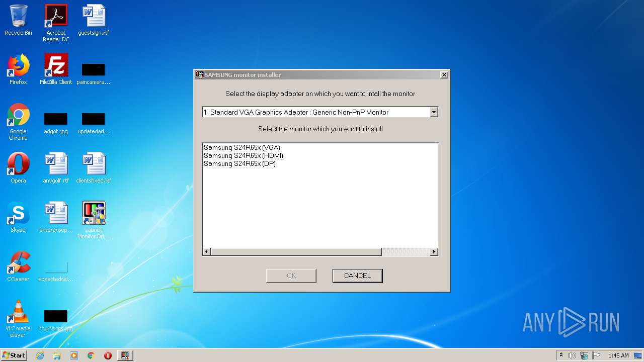The image size is (644, 362).
Task: Expand the display adapter dropdown arrow
Action: 434,113
